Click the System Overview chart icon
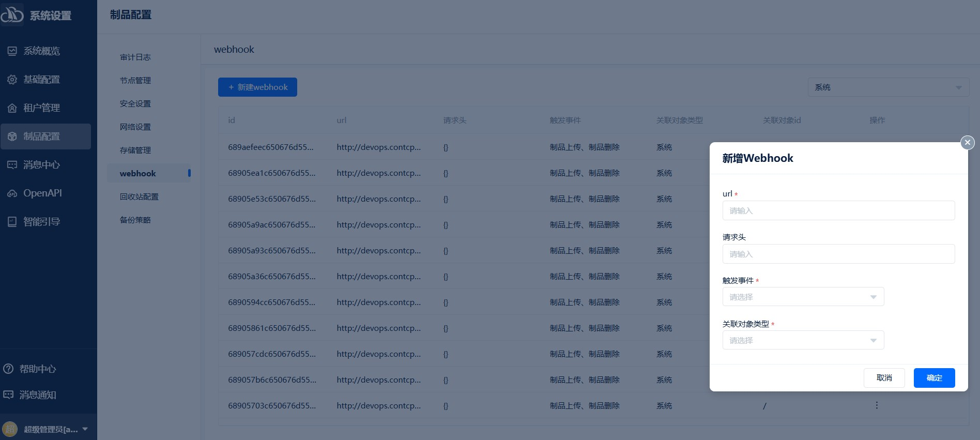 click(x=12, y=51)
